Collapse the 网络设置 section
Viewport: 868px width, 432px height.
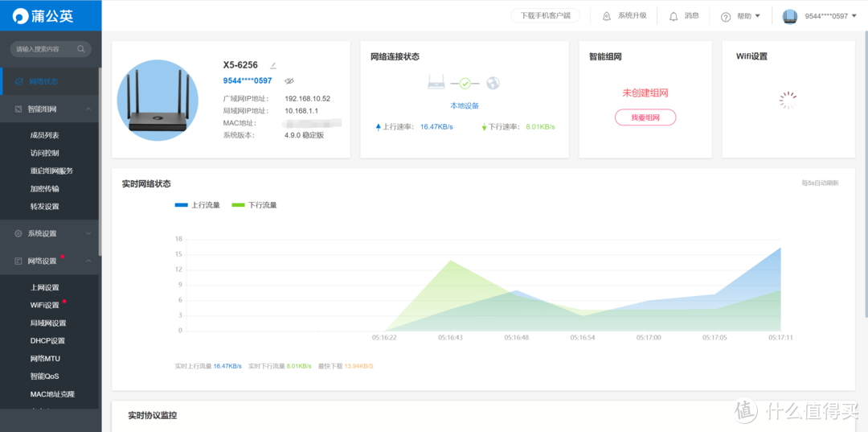click(88, 261)
